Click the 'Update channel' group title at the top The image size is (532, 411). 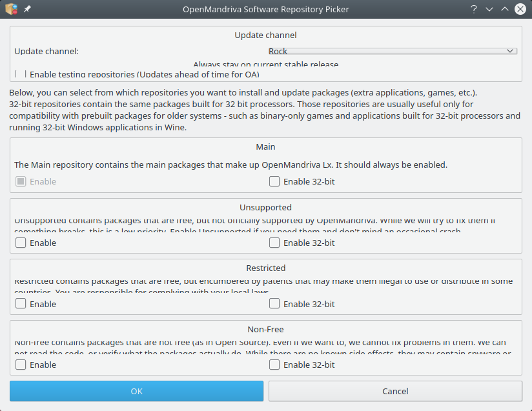coord(265,35)
